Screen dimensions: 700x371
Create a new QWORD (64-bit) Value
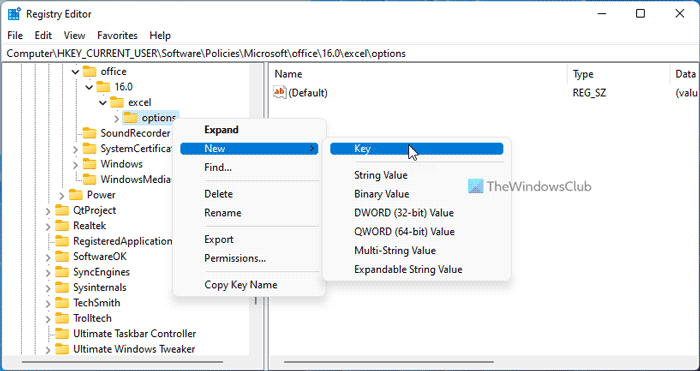(417, 232)
